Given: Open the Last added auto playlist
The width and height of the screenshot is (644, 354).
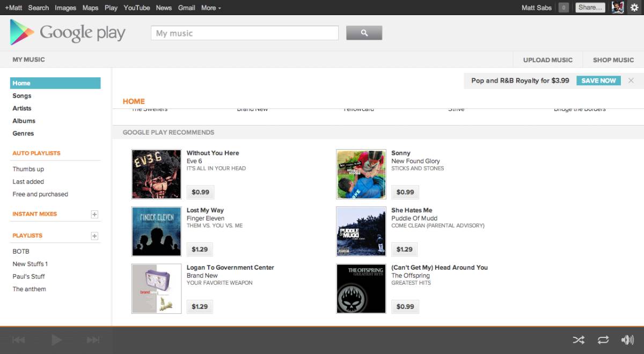Looking at the screenshot, I should tap(28, 182).
